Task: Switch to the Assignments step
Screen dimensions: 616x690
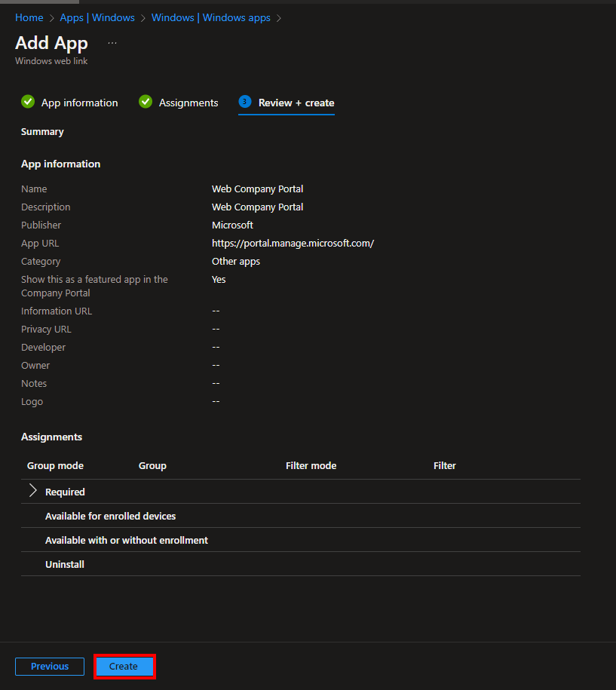Action: [188, 103]
